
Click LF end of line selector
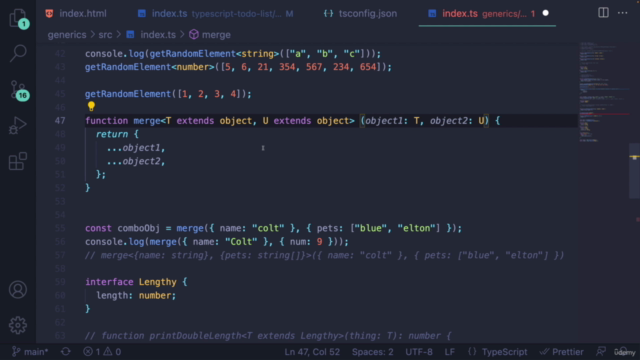[449, 351]
